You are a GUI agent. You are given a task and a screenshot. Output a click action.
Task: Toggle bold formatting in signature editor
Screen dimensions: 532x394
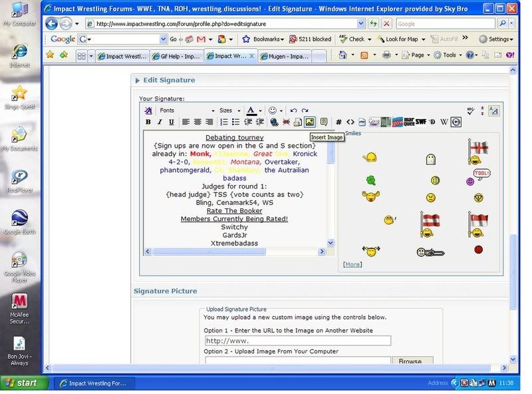pos(148,122)
